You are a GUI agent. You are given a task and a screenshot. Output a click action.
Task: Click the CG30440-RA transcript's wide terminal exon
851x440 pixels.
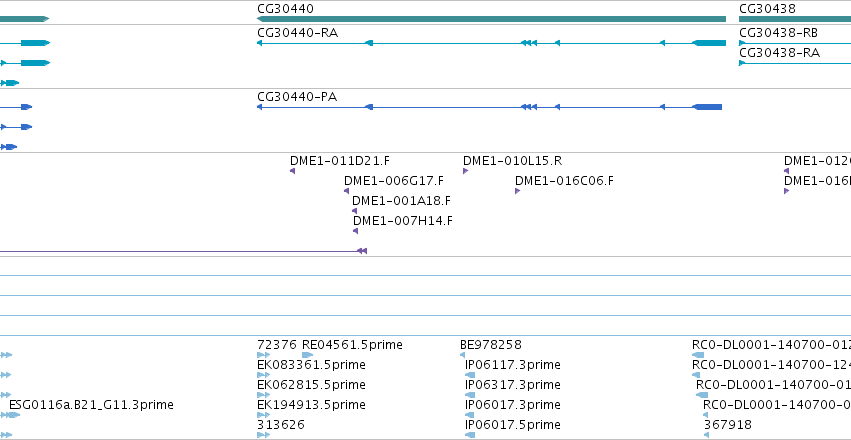tap(709, 43)
